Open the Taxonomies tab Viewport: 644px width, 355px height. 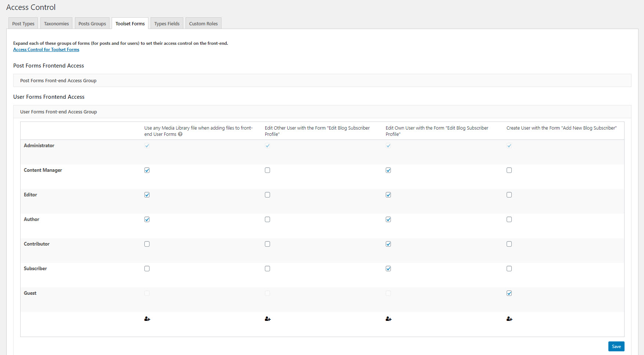(x=56, y=23)
